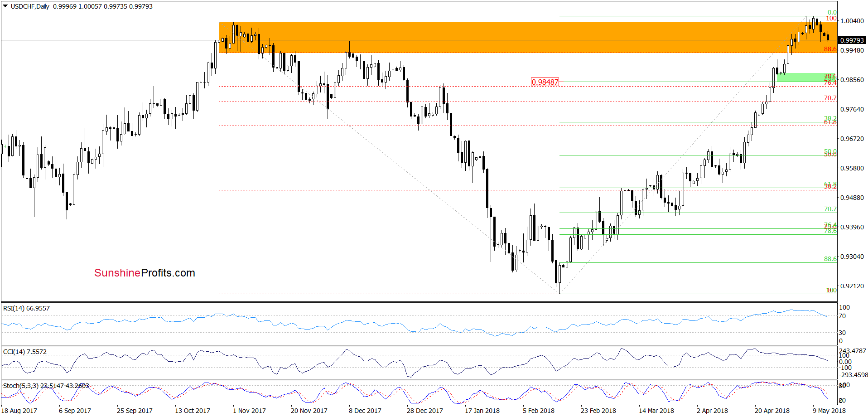868x417 pixels.
Task: Click the 18 Aug 2017 date label
Action: pyautogui.click(x=19, y=411)
